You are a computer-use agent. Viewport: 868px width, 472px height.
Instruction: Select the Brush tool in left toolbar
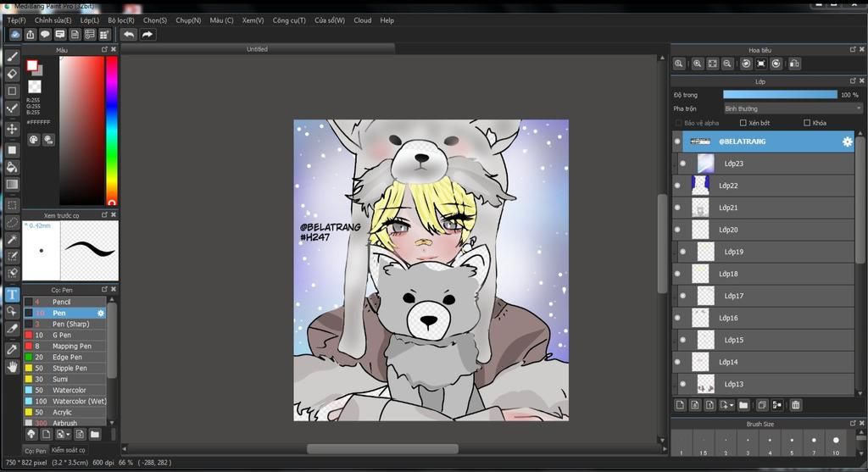[x=12, y=57]
